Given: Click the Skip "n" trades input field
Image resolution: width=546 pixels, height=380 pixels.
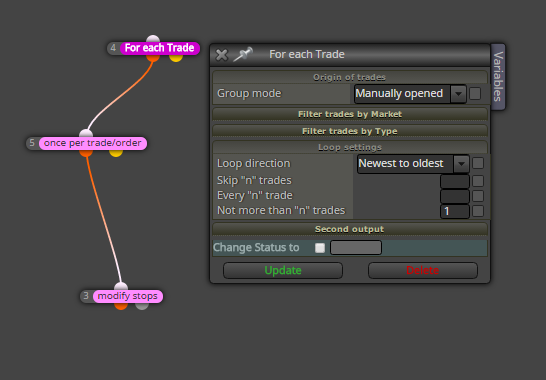Looking at the screenshot, I should (455, 181).
